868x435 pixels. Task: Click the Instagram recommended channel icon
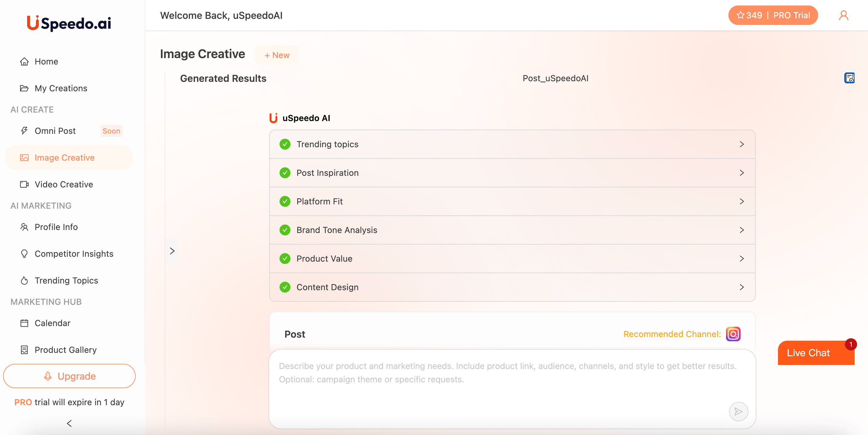(x=733, y=334)
